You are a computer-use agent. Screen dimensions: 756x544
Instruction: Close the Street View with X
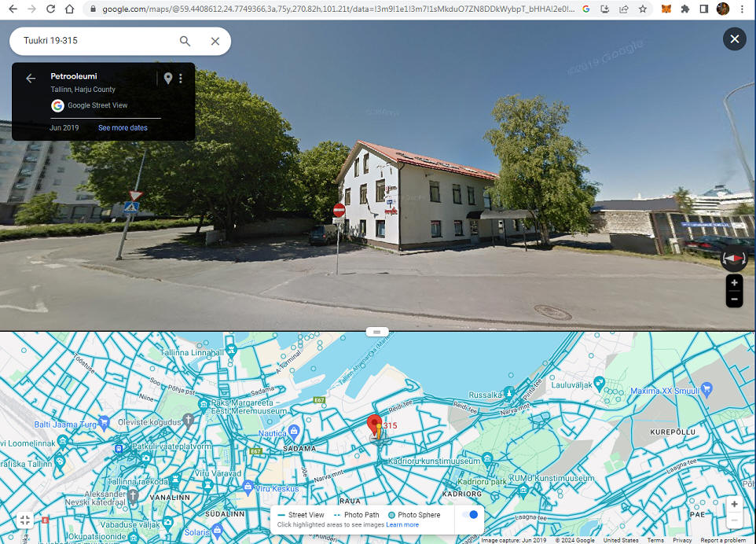point(734,39)
